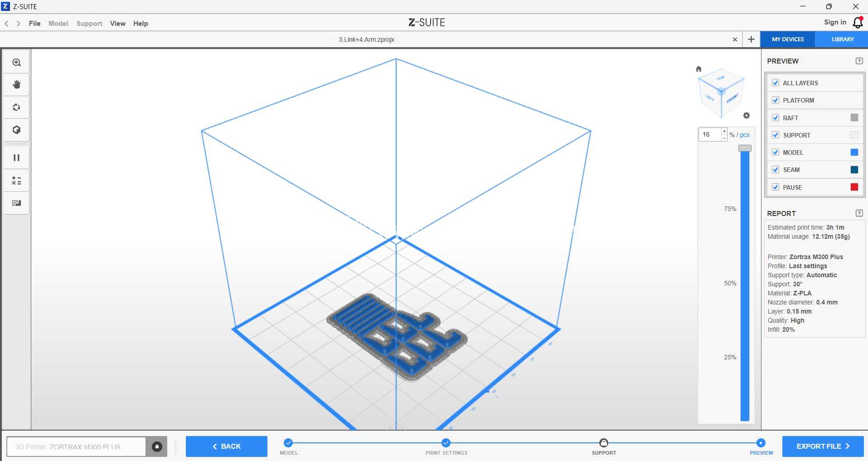
Task: Click the Pause red color swatch
Action: [x=854, y=187]
